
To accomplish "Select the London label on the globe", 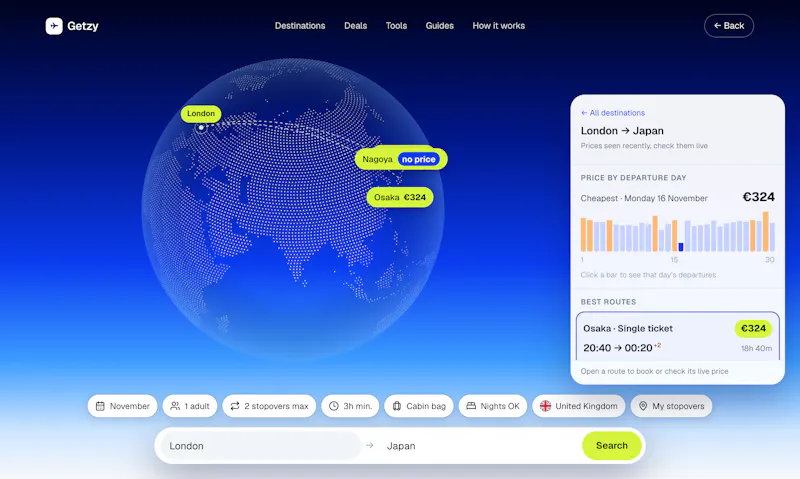I will tap(201, 113).
